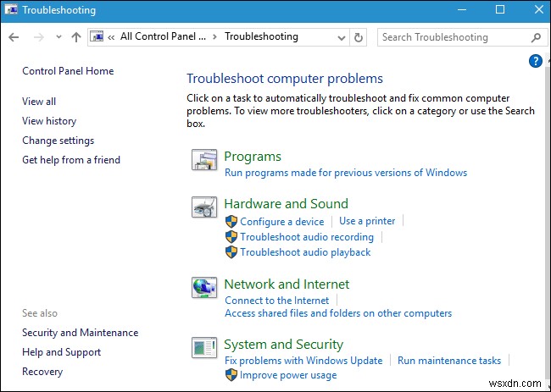
Task: Click the Back navigation arrow
Action: pyautogui.click(x=14, y=37)
